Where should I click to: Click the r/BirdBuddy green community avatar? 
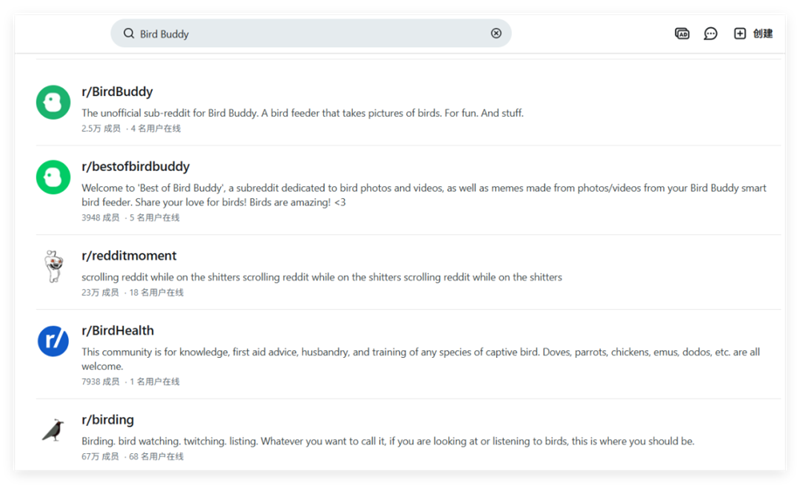[53, 102]
